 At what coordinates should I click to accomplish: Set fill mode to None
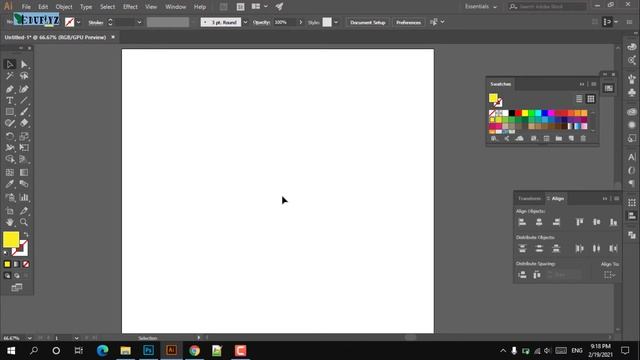pos(26,264)
